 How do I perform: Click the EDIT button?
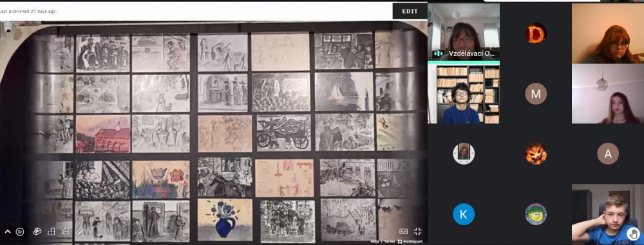(x=410, y=11)
